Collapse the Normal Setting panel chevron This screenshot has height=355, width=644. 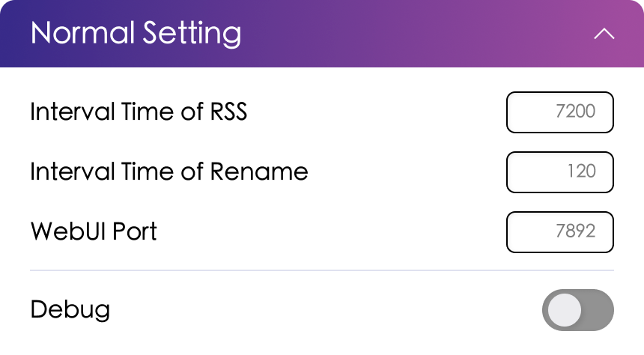(x=604, y=34)
